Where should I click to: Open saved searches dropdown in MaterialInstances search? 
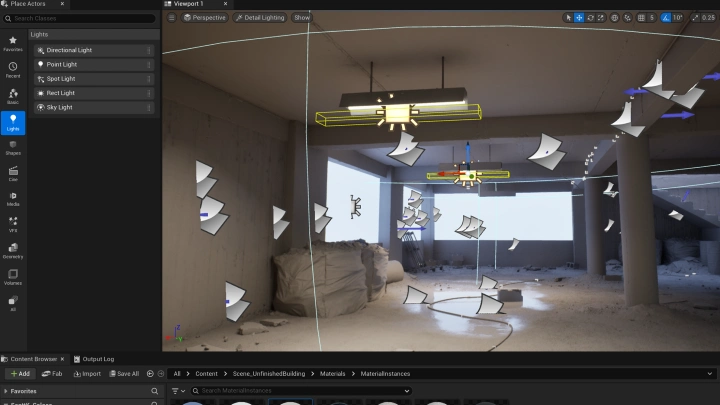406,391
